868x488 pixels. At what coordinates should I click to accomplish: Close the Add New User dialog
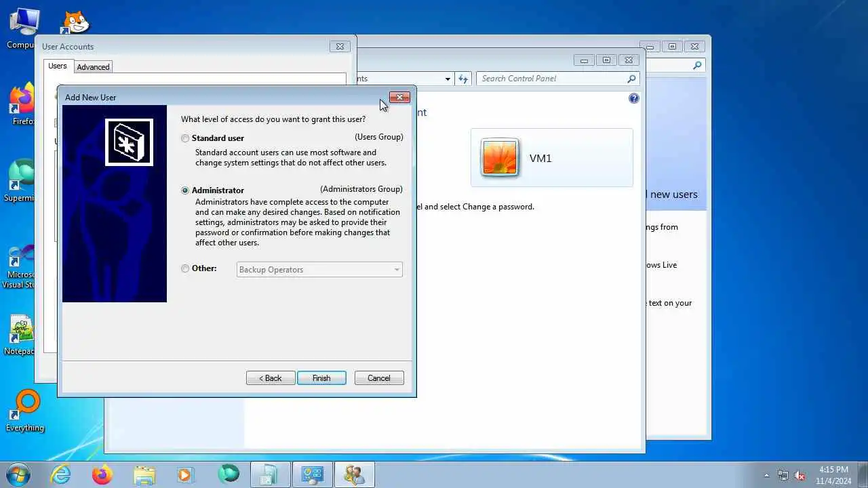[399, 98]
